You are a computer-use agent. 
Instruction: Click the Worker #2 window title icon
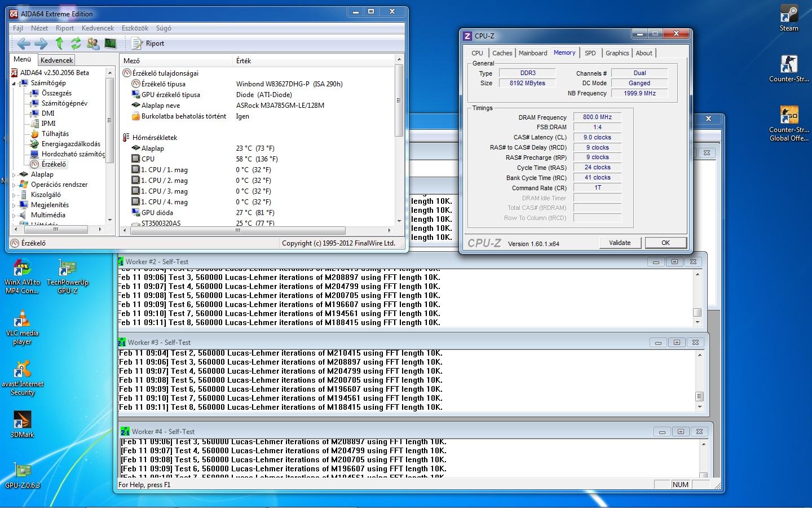tap(121, 261)
